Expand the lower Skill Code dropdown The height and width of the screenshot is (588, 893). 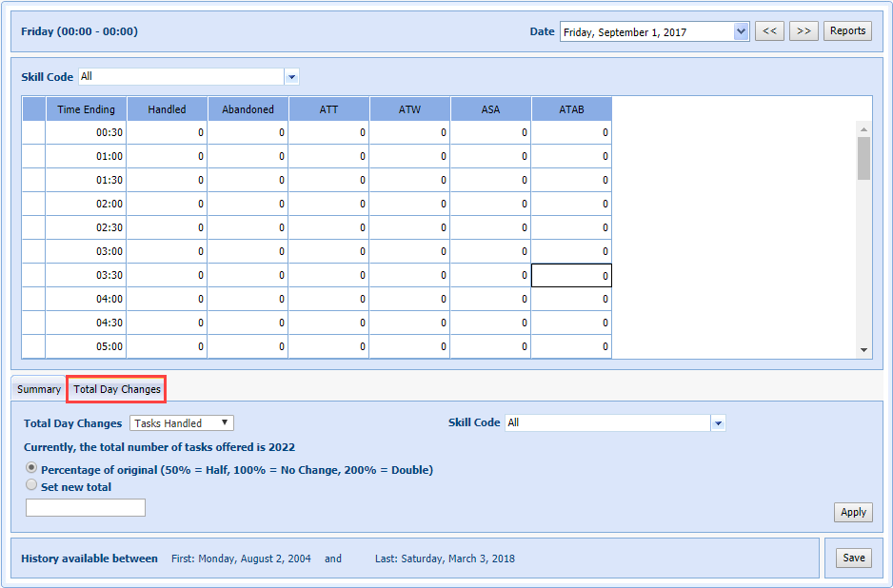coord(718,423)
